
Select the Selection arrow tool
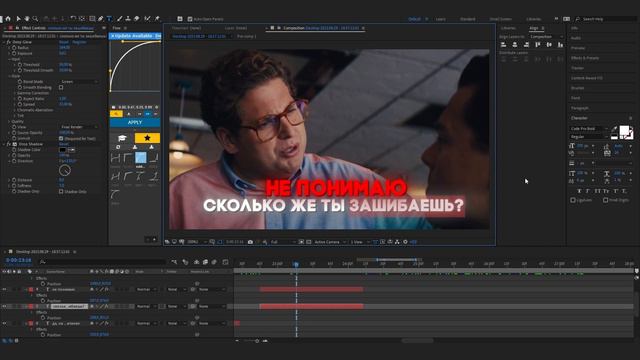(x=18, y=19)
